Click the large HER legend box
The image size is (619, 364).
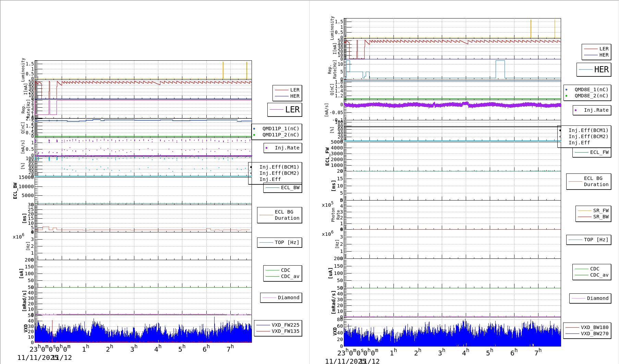[594, 70]
